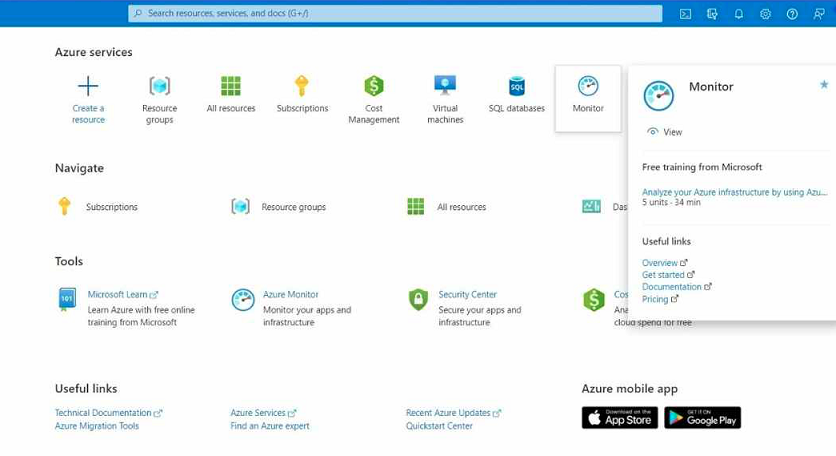Open SQL databases service icon
The image size is (836, 456).
[x=517, y=85]
